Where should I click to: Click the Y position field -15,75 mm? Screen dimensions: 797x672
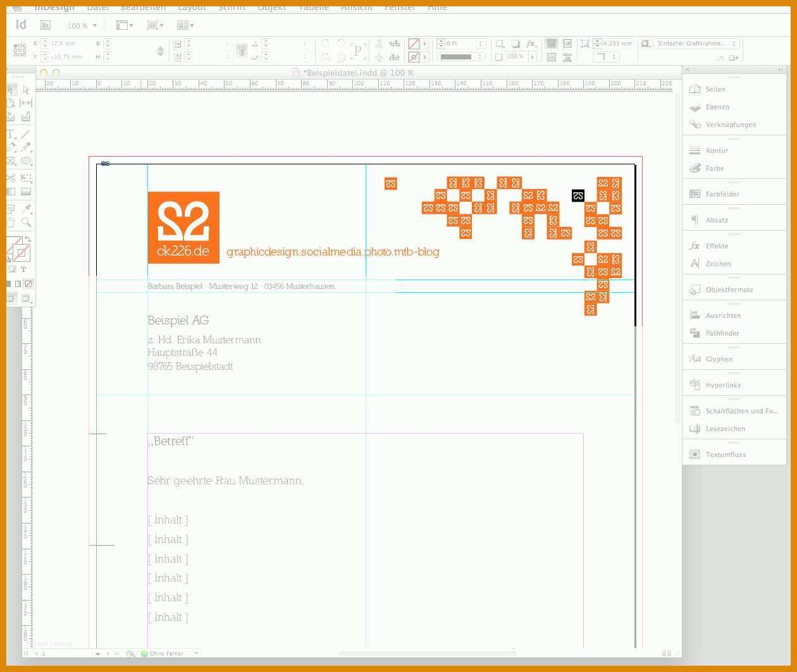click(x=66, y=57)
